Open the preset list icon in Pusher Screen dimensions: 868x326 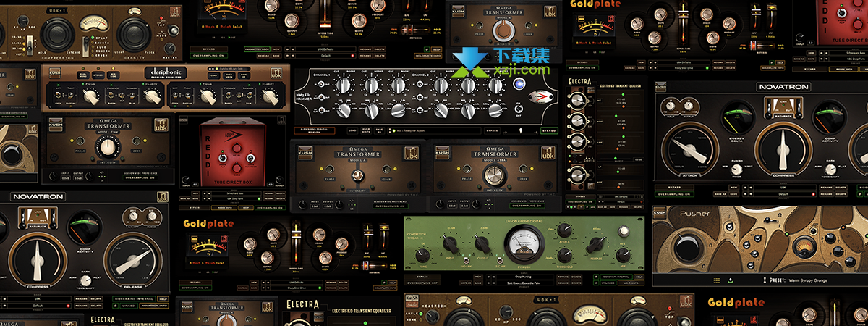point(717,280)
